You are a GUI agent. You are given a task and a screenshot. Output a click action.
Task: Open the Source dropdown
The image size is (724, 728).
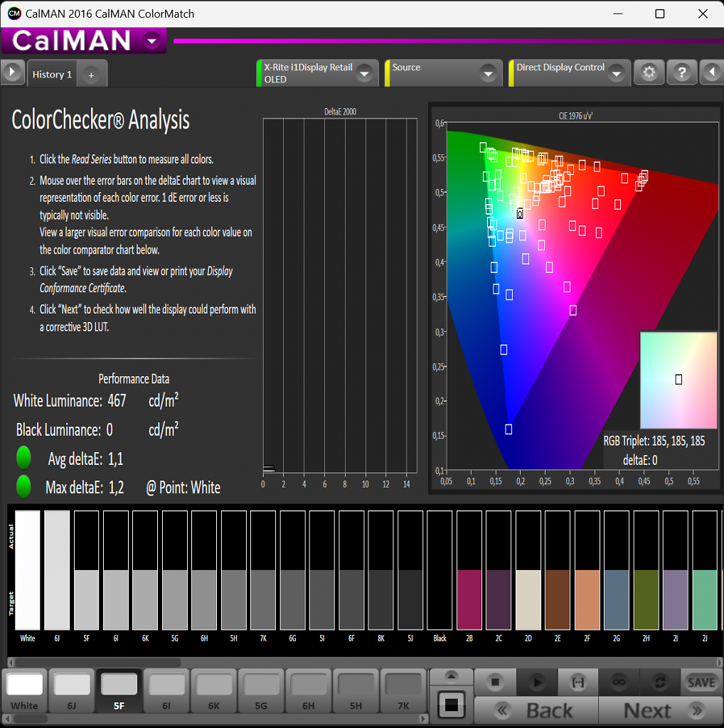pyautogui.click(x=488, y=74)
